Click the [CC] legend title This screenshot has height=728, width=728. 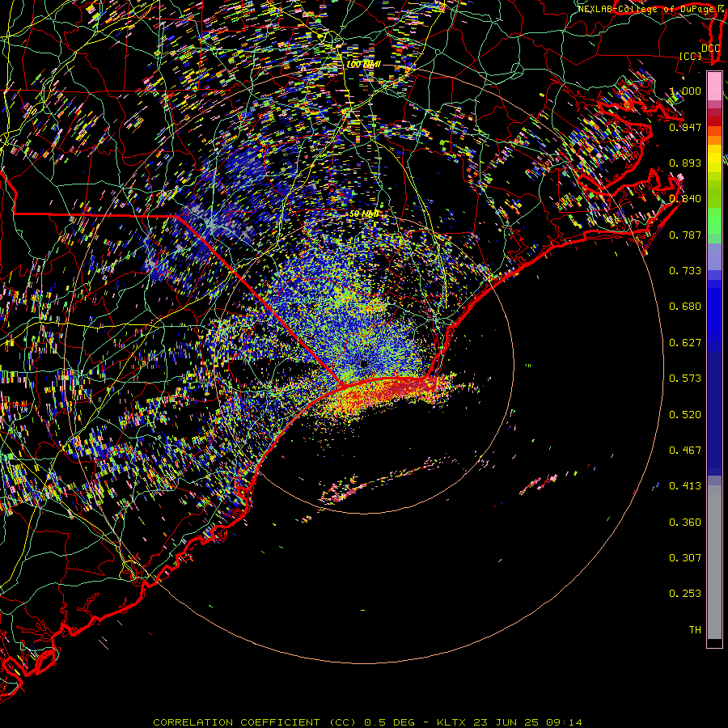[691, 56]
